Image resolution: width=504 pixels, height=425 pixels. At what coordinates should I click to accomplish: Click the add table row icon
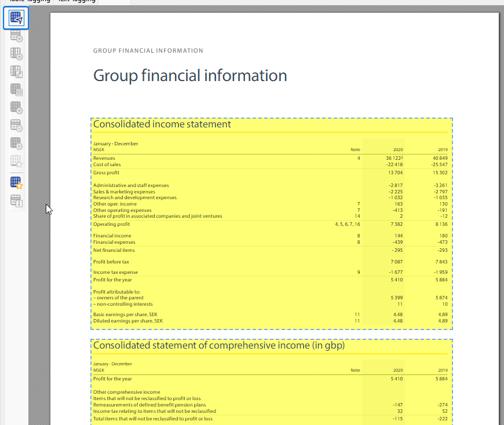tap(16, 36)
